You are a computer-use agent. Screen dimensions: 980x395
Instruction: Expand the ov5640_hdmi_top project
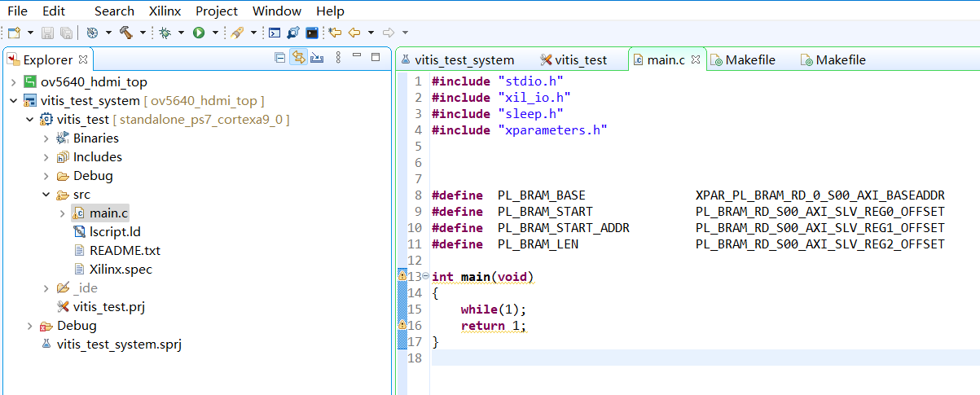click(x=13, y=82)
